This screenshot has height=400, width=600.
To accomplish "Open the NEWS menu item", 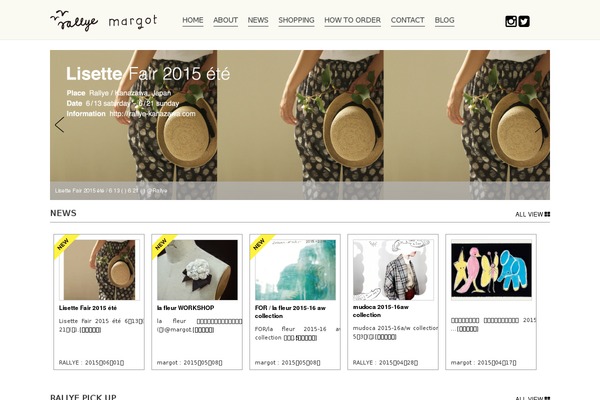I will tap(258, 20).
